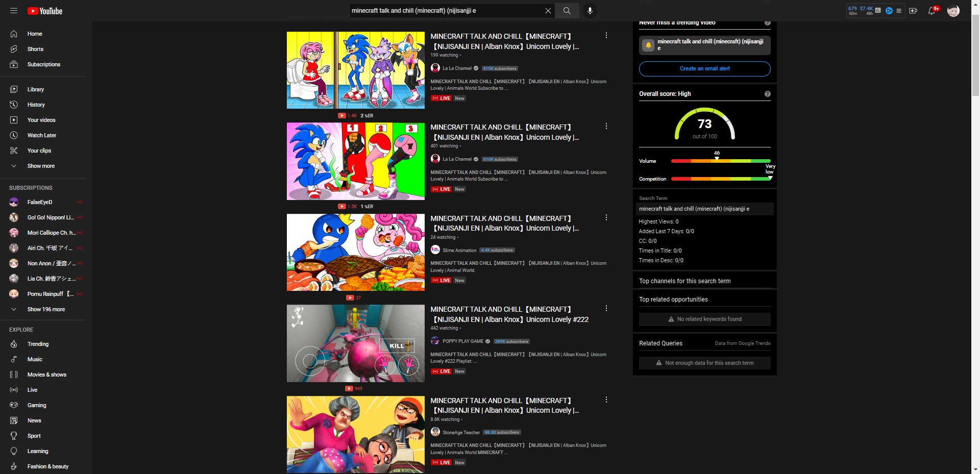Click the Learning lightbulb icon
Screen dimensions: 980x474
click(x=14, y=451)
